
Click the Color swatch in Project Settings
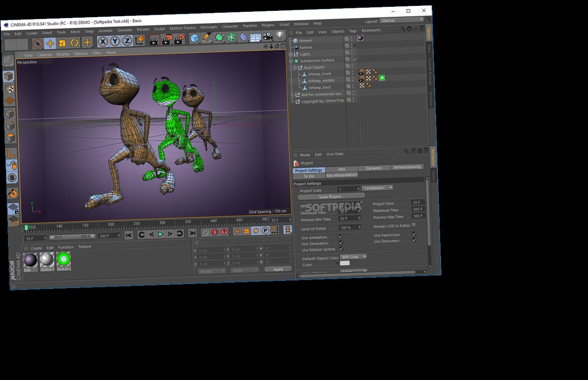coord(346,263)
